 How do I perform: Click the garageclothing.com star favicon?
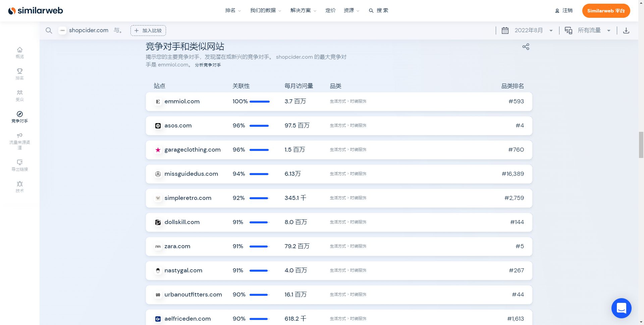(x=158, y=150)
